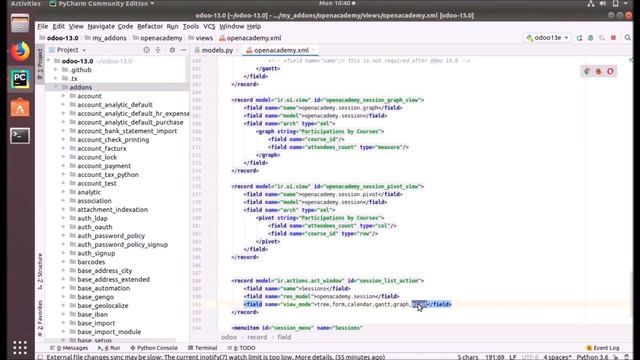Viewport: 640px width, 360px height.
Task: Select the account_facturx folder
Action: [x=102, y=148]
